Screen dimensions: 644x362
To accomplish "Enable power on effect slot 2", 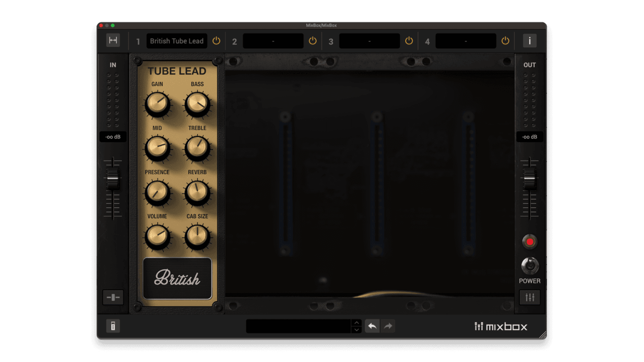I will click(x=313, y=41).
